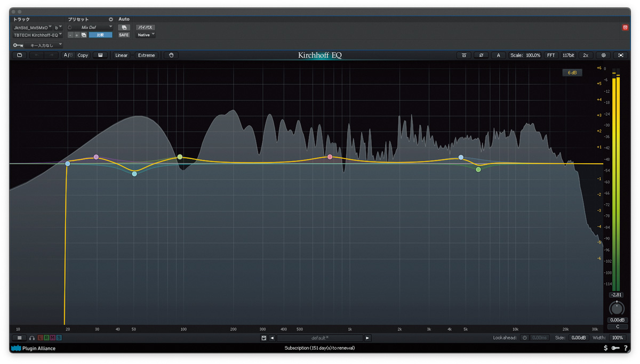Open the キー入力なし key input dropdown
Image resolution: width=640 pixels, height=364 pixels.
coord(45,45)
